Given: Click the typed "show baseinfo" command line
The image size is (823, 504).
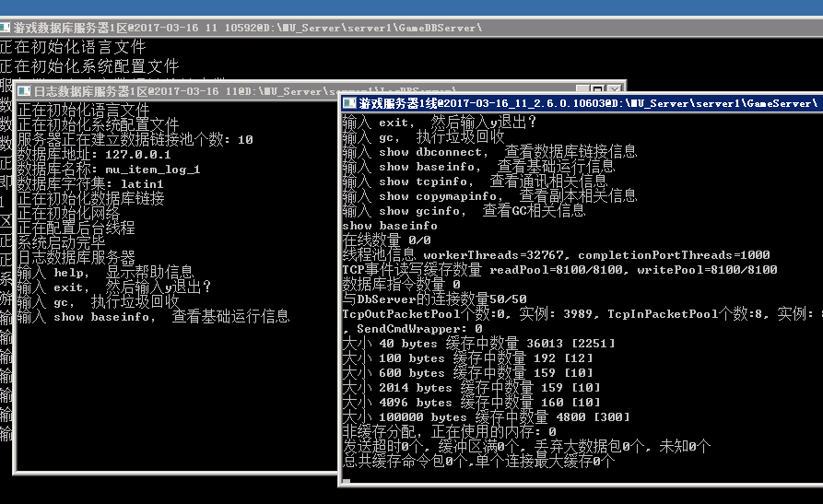Looking at the screenshot, I should pos(390,226).
